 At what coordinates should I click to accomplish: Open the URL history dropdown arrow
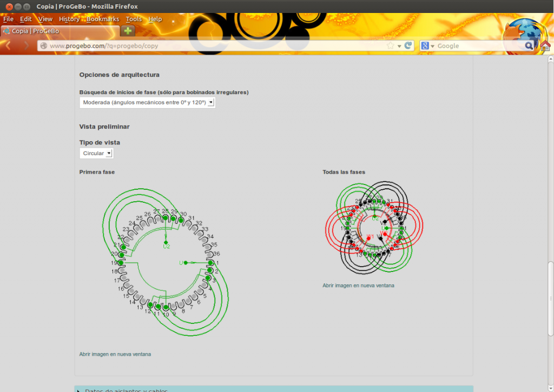(x=400, y=46)
